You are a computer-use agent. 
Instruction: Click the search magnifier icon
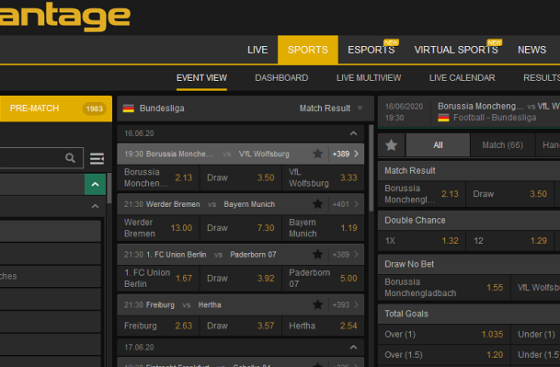click(x=70, y=158)
